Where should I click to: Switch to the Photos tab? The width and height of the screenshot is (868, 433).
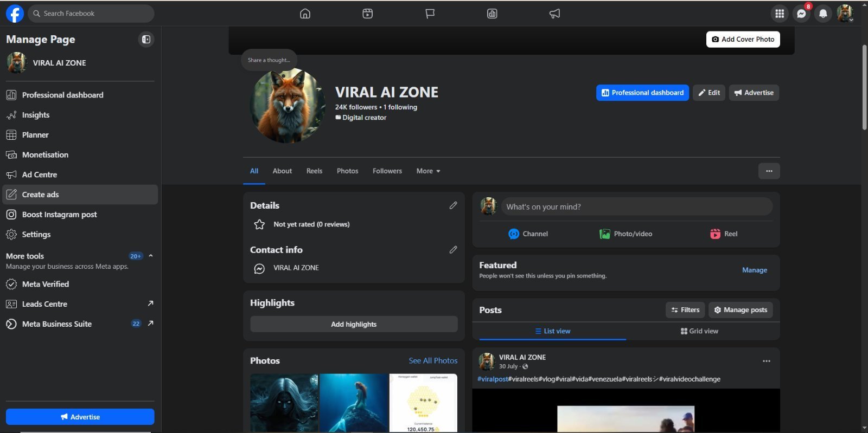click(347, 171)
